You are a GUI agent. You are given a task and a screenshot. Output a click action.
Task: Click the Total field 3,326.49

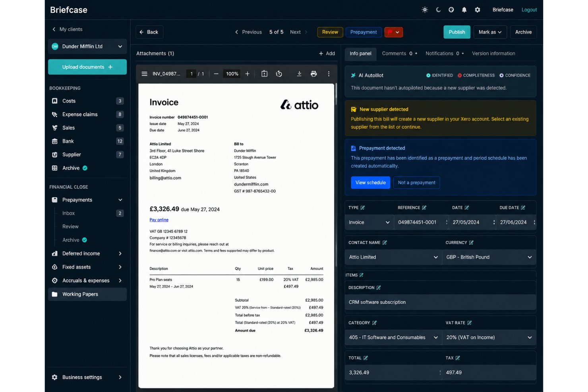[393, 373]
